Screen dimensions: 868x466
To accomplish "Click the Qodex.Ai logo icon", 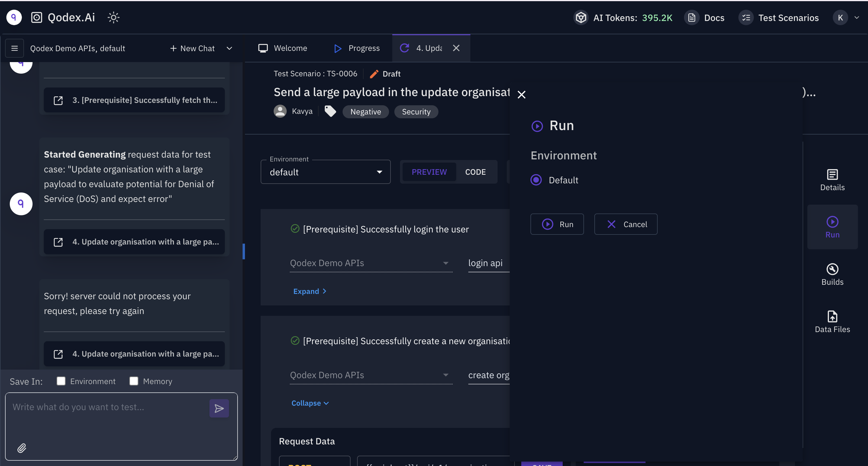I will [36, 17].
